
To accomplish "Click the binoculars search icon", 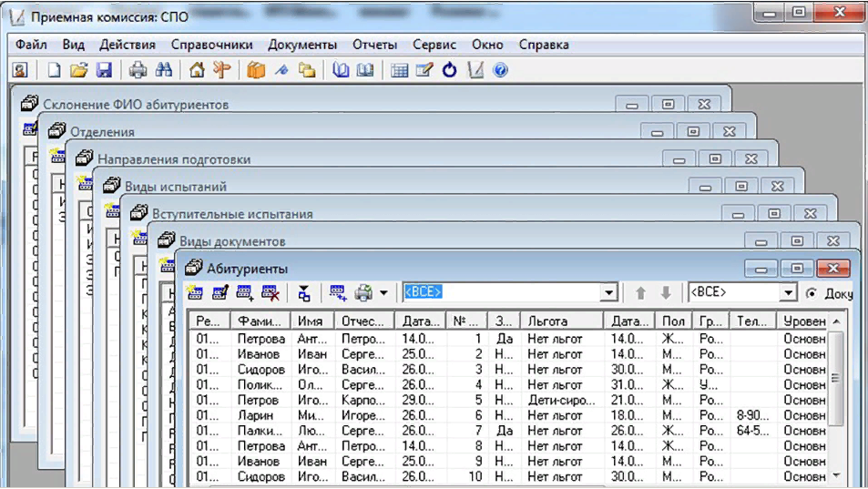I will click(x=164, y=70).
